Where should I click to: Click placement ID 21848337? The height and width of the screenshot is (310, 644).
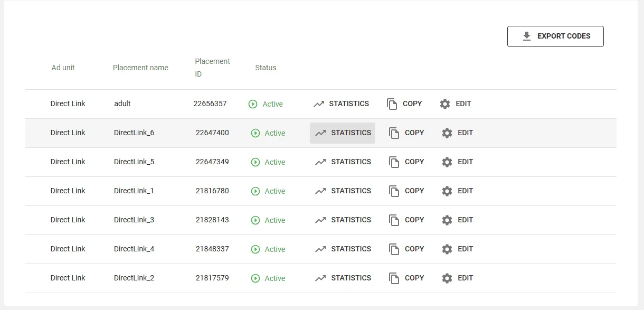212,249
